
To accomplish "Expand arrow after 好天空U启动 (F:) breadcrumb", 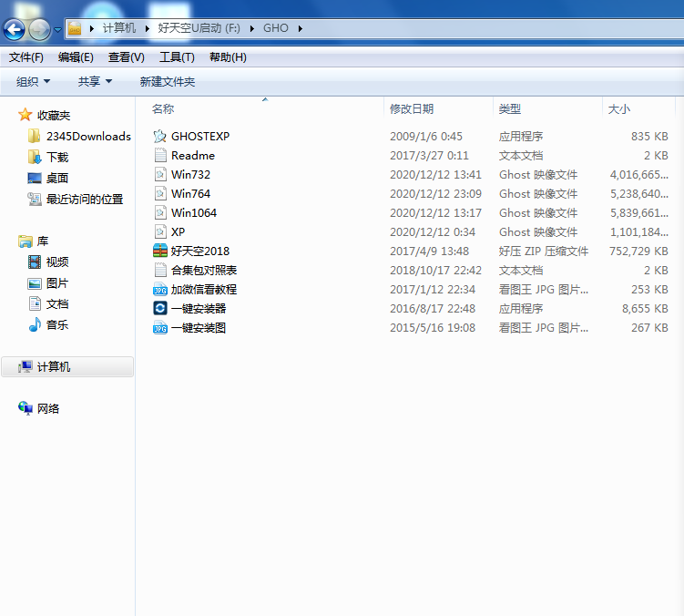I will click(251, 29).
